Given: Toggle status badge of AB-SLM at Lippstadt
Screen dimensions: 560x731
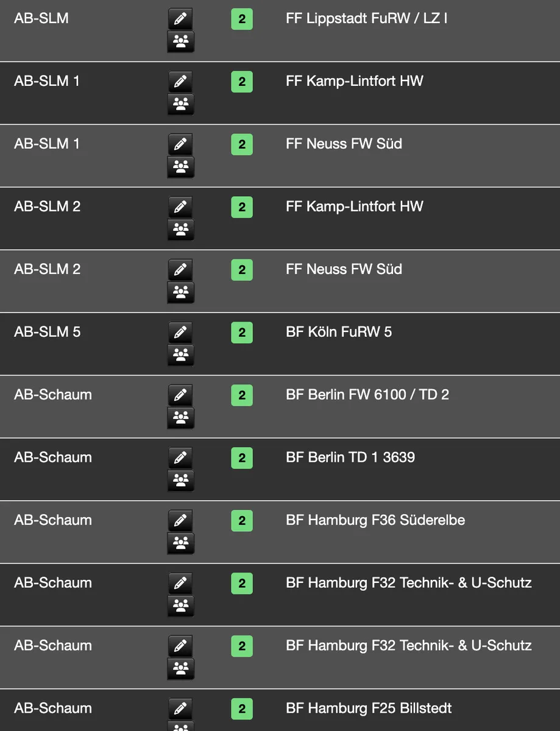Looking at the screenshot, I should pyautogui.click(x=242, y=19).
